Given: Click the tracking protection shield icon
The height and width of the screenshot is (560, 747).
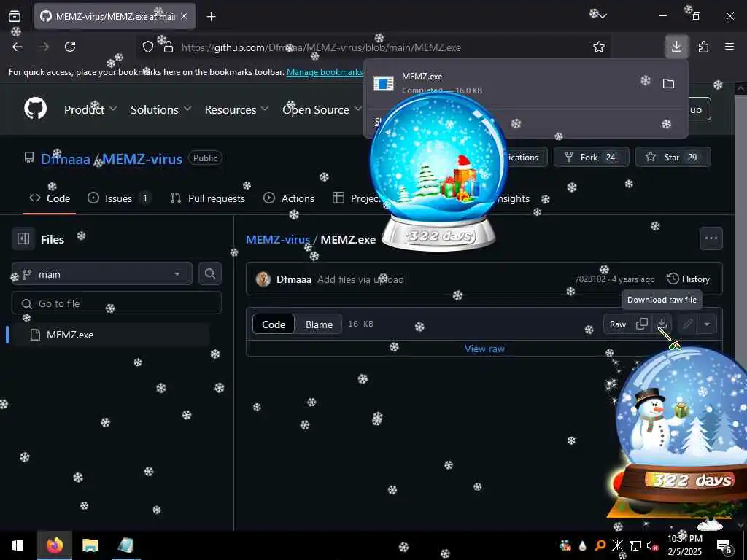Looking at the screenshot, I should tap(148, 47).
